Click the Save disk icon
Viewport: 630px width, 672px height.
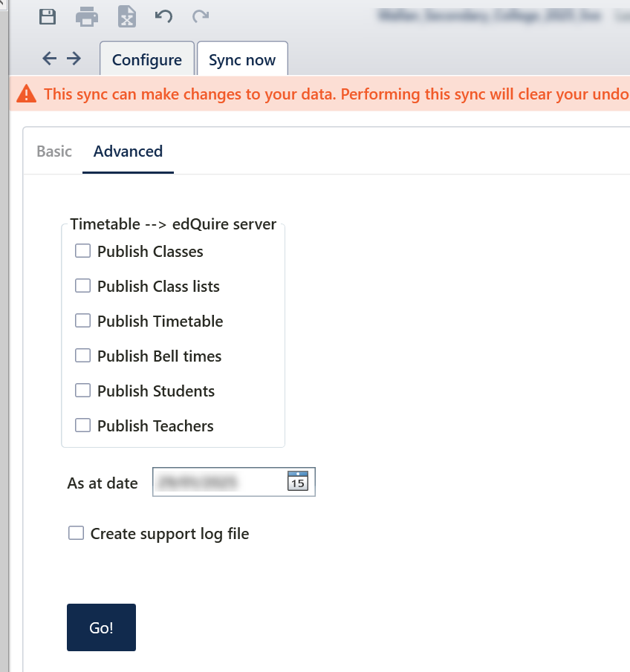click(48, 16)
